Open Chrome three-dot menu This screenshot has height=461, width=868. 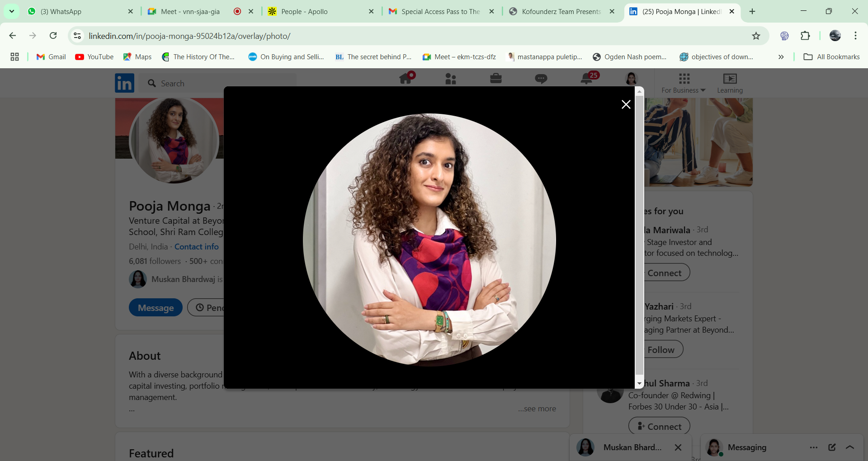855,36
